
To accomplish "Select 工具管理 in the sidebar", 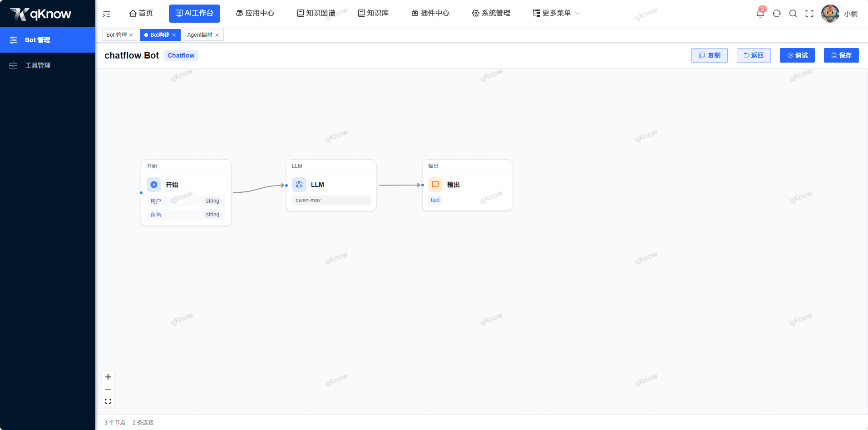I will [48, 65].
